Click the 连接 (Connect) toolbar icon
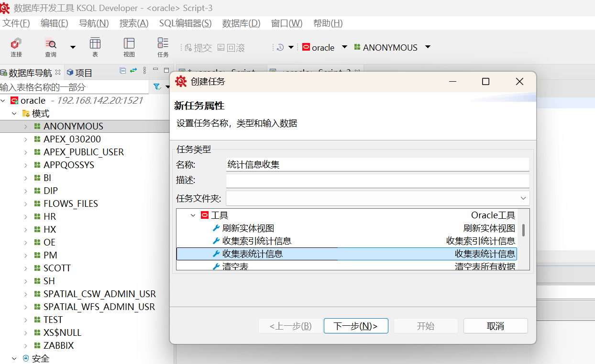This screenshot has width=595, height=364. coord(16,47)
